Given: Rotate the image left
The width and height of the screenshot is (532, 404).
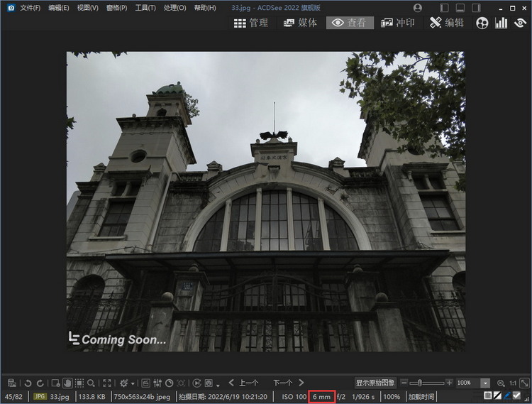Looking at the screenshot, I should [28, 383].
